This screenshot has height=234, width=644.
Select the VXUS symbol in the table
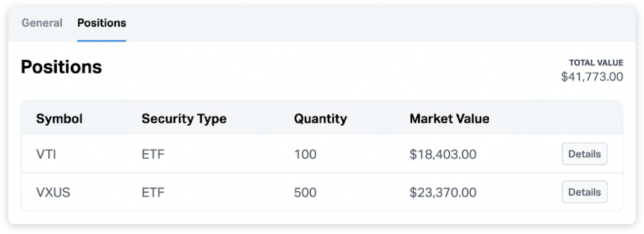tap(54, 192)
